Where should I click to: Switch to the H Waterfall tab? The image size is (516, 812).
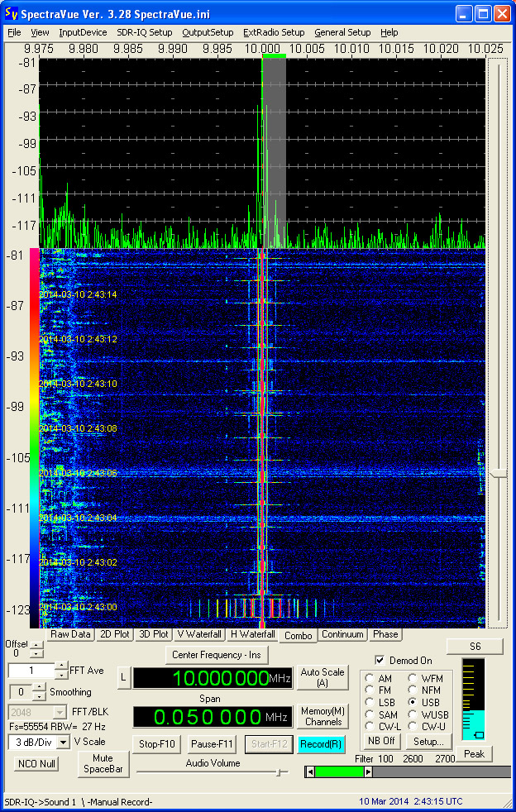click(252, 634)
